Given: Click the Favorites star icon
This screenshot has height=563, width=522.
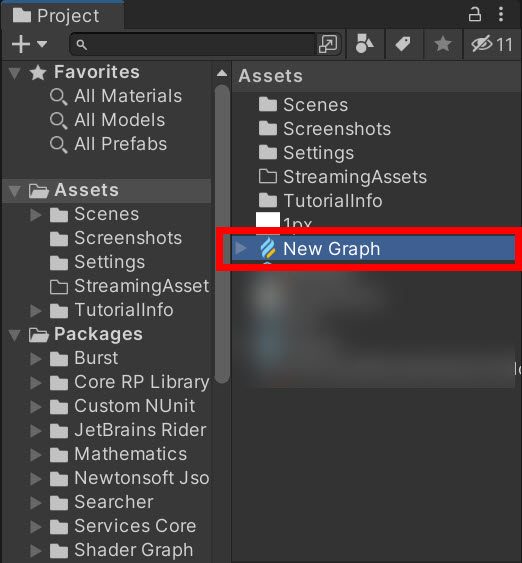Looking at the screenshot, I should coord(38,73).
